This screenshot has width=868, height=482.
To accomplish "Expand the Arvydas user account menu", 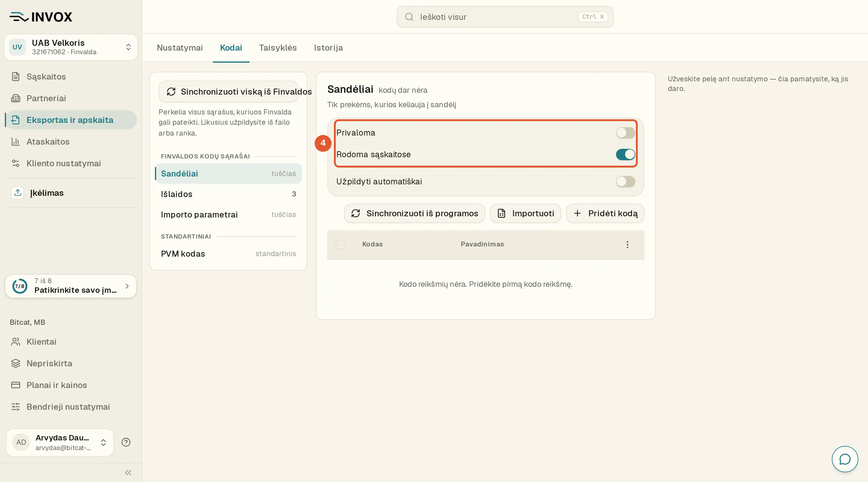I will pos(60,443).
